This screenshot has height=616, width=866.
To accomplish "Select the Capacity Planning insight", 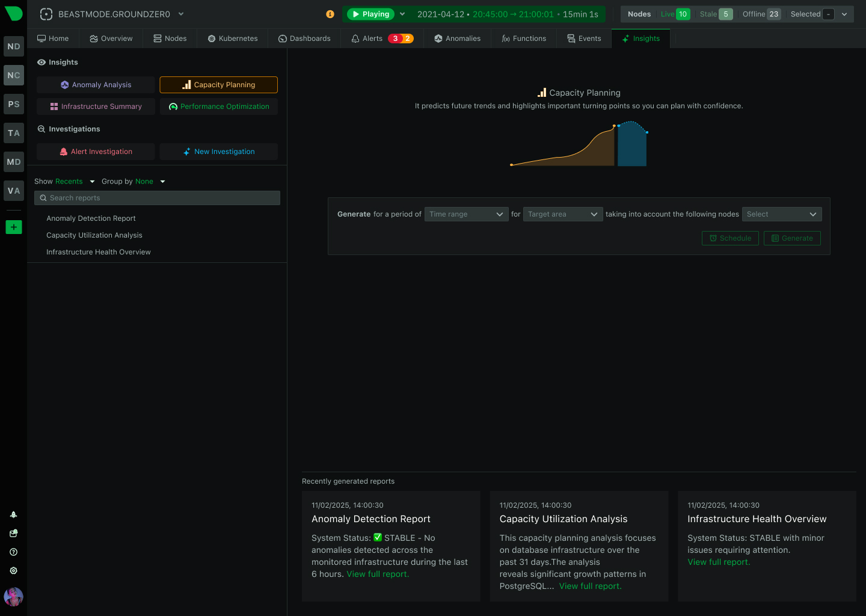I will [218, 84].
